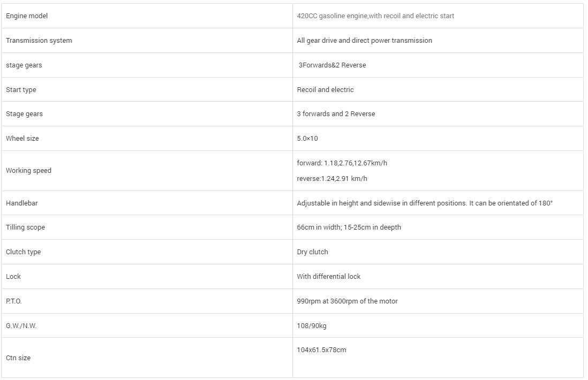Select the 420CC gasoline engine description text
588x380 pixels.
pos(375,16)
